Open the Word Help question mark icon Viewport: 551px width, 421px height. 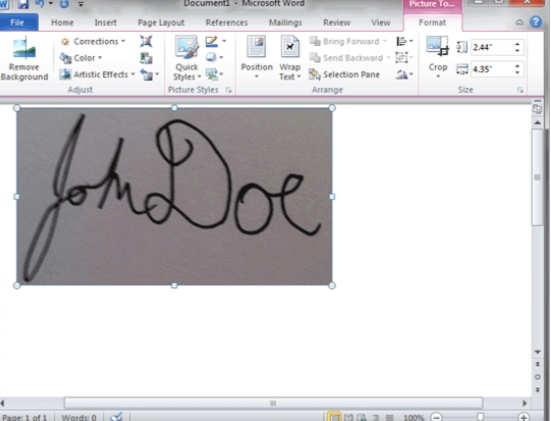tap(536, 22)
